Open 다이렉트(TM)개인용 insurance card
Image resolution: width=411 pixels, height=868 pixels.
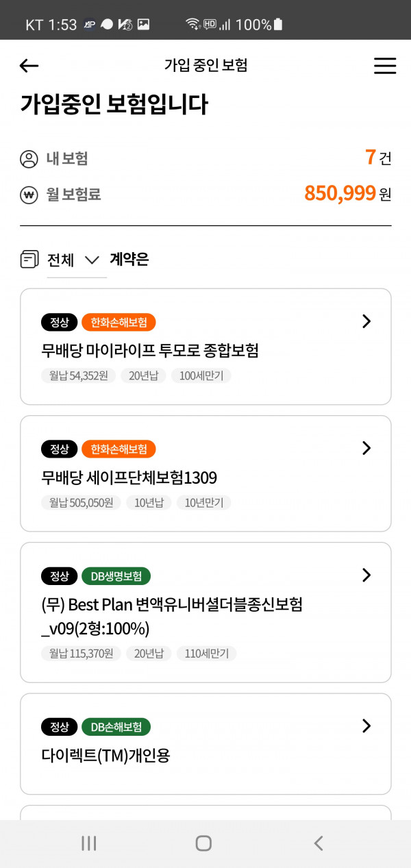click(206, 744)
